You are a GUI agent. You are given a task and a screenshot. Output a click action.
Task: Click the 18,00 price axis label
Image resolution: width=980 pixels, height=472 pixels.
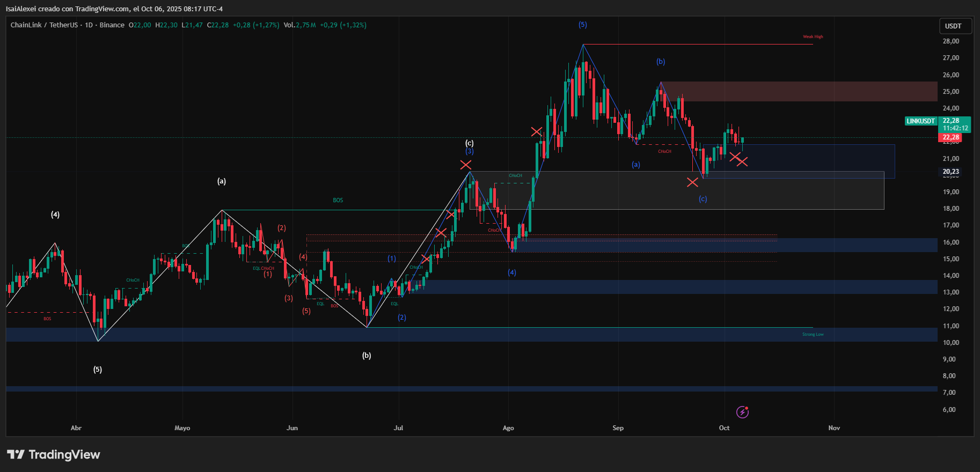pos(951,209)
